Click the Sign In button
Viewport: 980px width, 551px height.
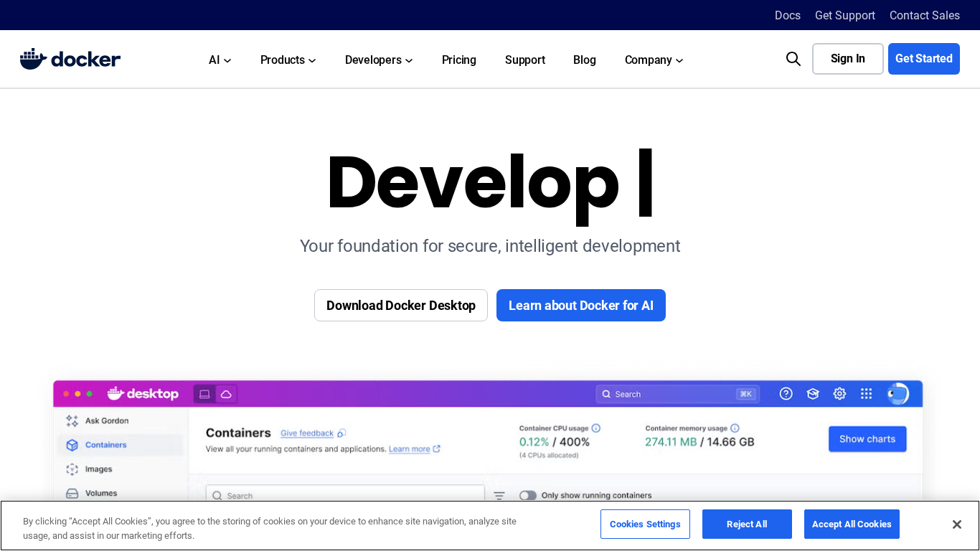[x=848, y=59]
